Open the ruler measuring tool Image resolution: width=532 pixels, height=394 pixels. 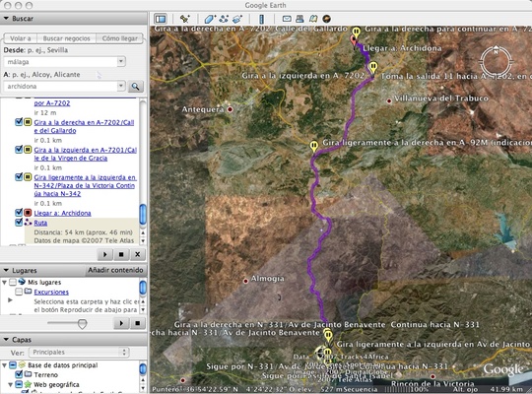pos(262,19)
